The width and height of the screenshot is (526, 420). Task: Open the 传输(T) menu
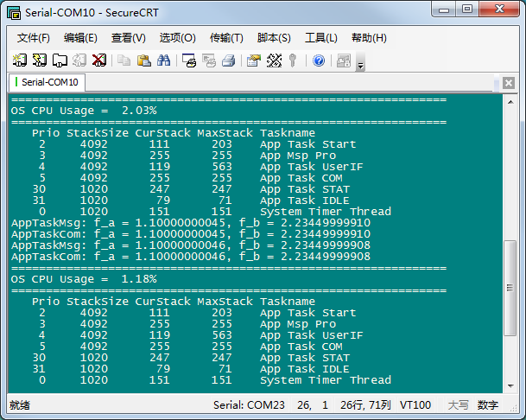[x=226, y=38]
